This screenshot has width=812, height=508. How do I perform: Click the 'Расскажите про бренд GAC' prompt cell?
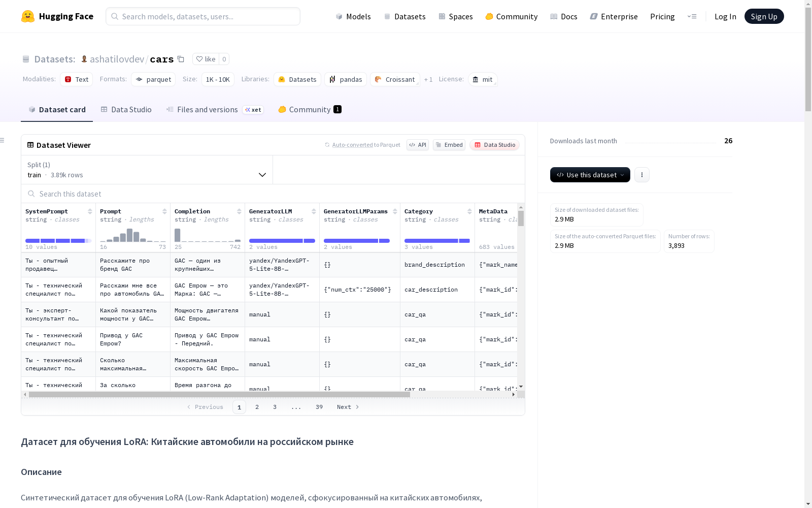pos(133,265)
